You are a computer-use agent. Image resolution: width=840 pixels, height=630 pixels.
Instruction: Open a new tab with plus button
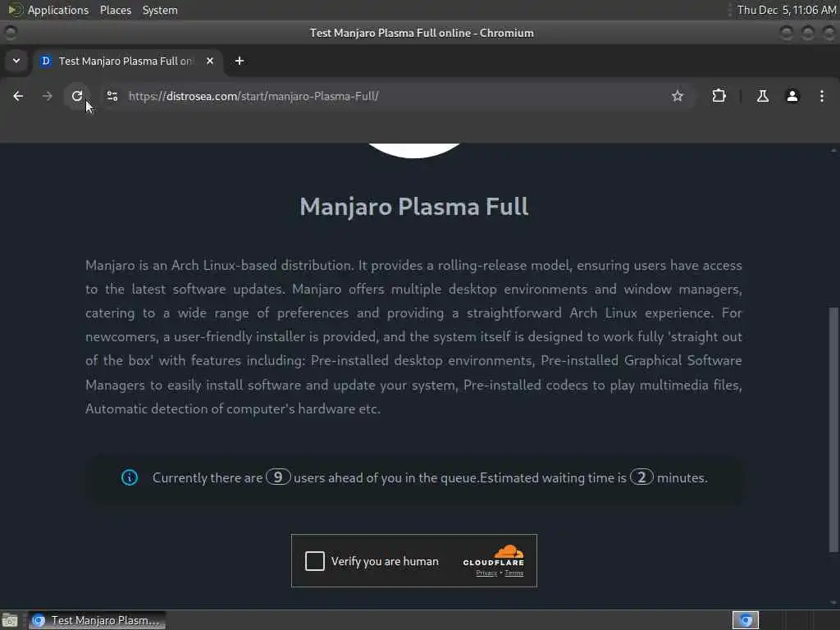(240, 61)
